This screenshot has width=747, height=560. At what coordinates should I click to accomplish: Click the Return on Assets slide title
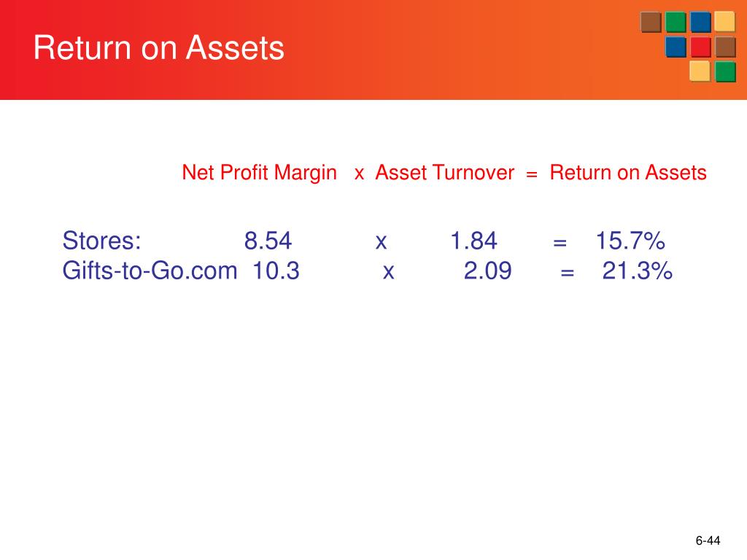[158, 47]
